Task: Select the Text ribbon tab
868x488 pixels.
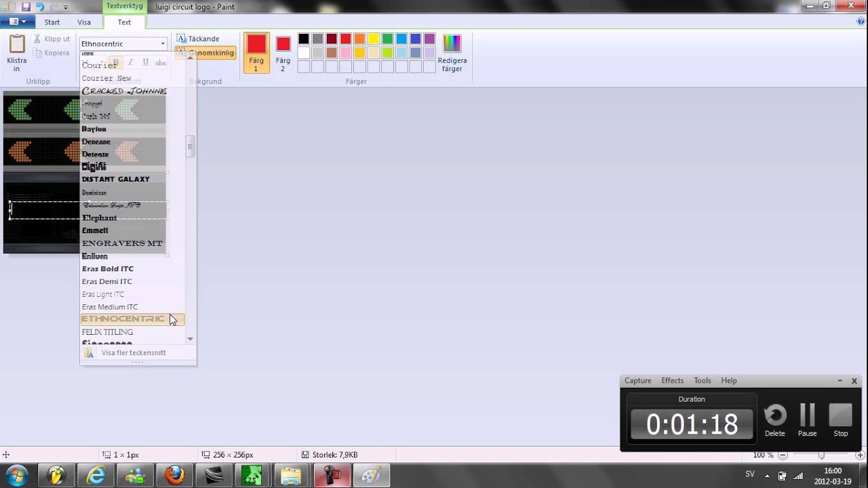Action: coord(124,22)
